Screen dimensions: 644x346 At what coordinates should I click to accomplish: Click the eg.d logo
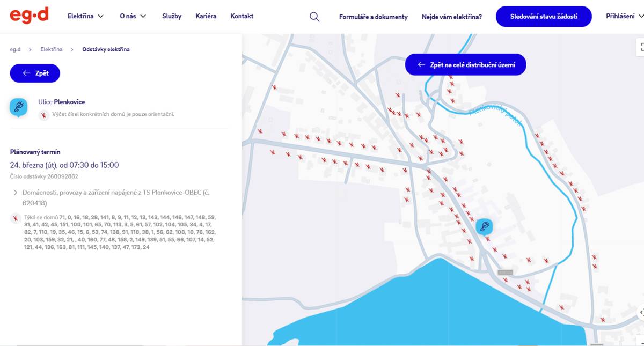click(29, 16)
